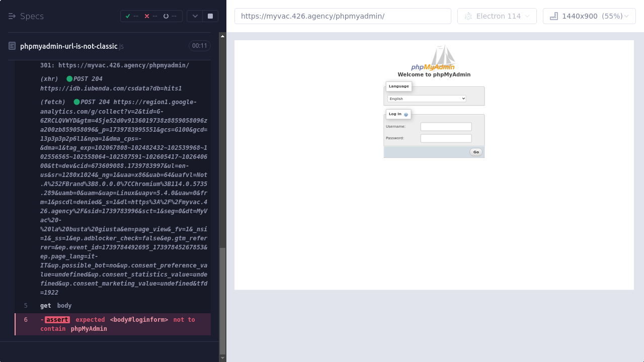The width and height of the screenshot is (644, 362).
Task: Focus the Password input field
Action: tap(446, 138)
